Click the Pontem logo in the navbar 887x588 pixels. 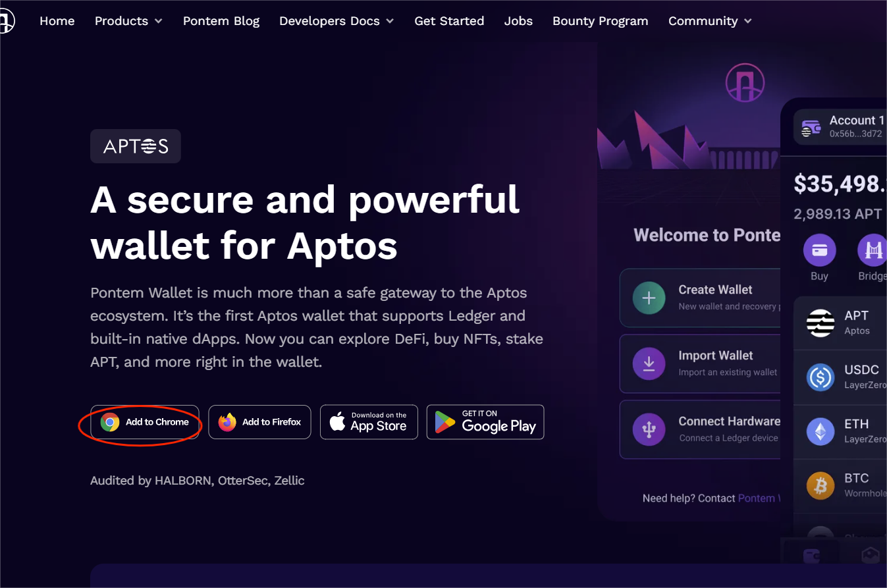[x=6, y=21]
